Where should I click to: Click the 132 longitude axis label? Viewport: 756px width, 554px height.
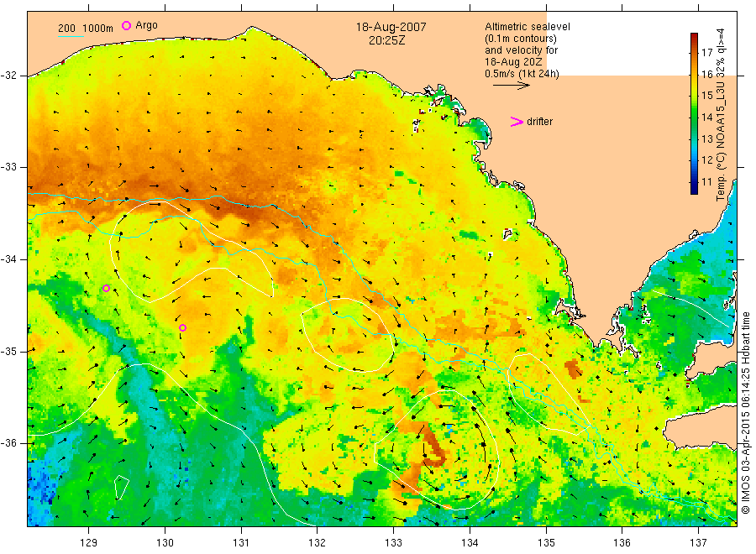click(x=318, y=543)
